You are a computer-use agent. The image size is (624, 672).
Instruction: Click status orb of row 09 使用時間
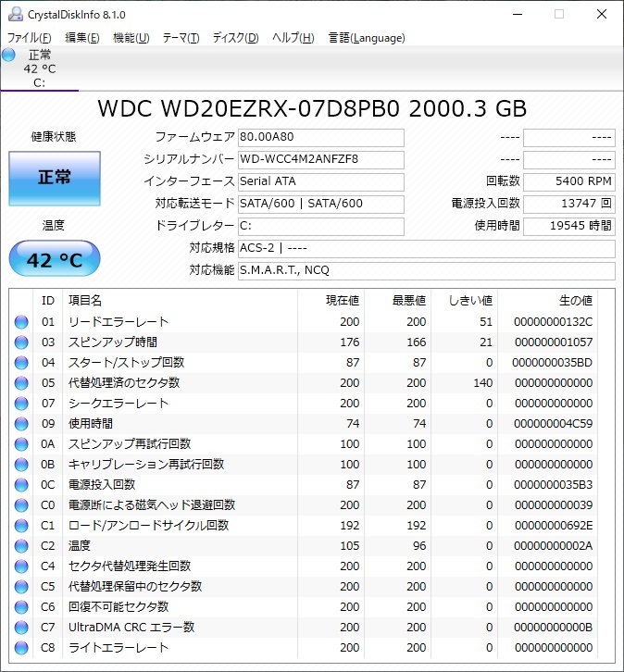pyautogui.click(x=21, y=424)
